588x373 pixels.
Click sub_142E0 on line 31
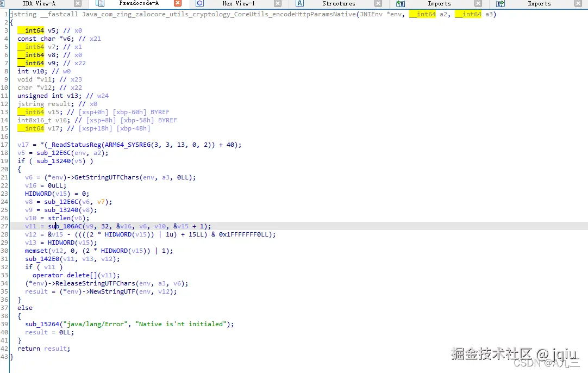(42, 259)
